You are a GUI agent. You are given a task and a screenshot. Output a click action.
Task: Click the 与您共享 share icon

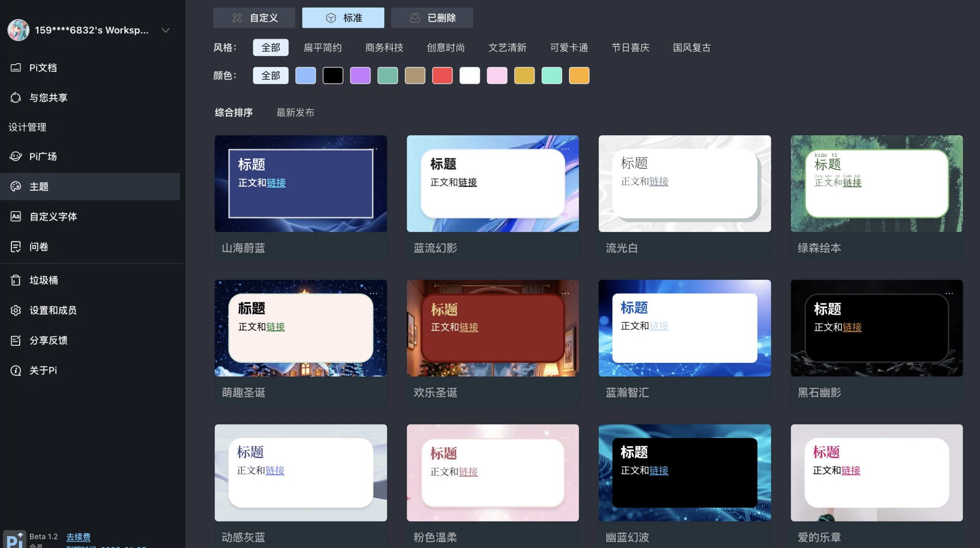pyautogui.click(x=16, y=98)
